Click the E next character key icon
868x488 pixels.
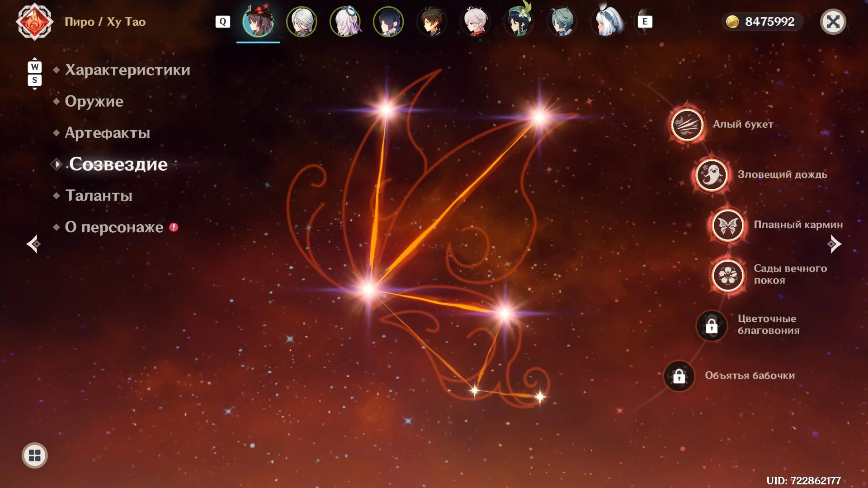click(x=645, y=22)
